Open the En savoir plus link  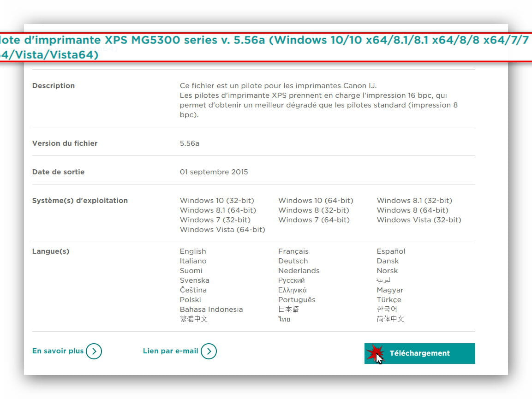[58, 351]
